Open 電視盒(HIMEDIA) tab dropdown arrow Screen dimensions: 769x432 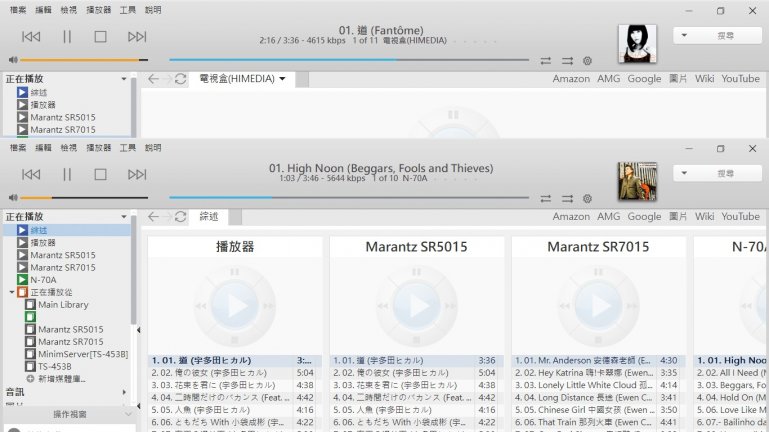(x=282, y=79)
